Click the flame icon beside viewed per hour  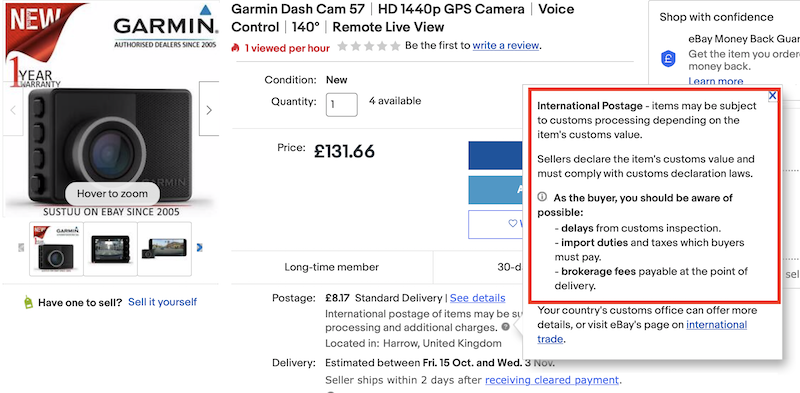click(x=235, y=48)
